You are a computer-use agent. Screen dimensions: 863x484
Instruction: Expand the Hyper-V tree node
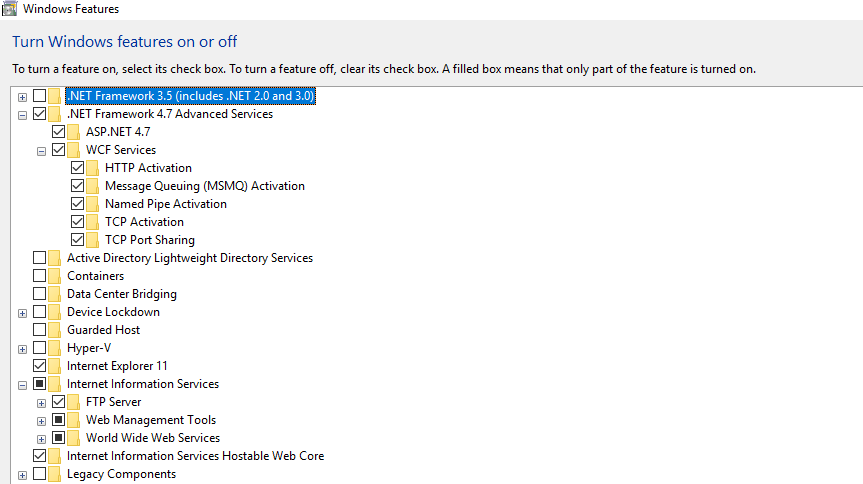(x=22, y=348)
